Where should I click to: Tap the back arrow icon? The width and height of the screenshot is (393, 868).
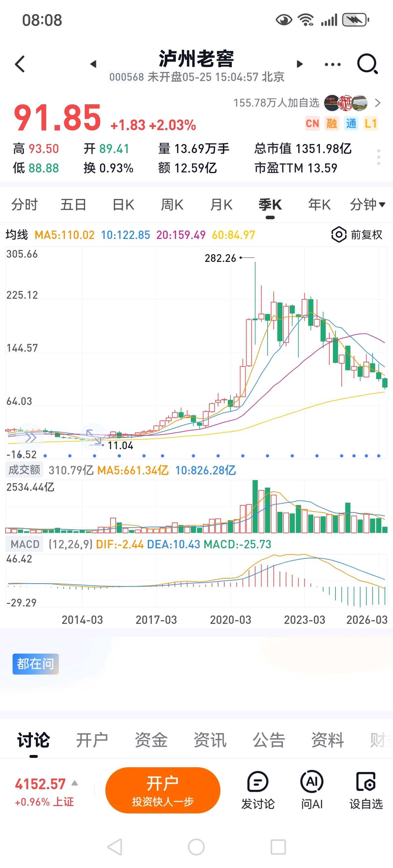20,64
